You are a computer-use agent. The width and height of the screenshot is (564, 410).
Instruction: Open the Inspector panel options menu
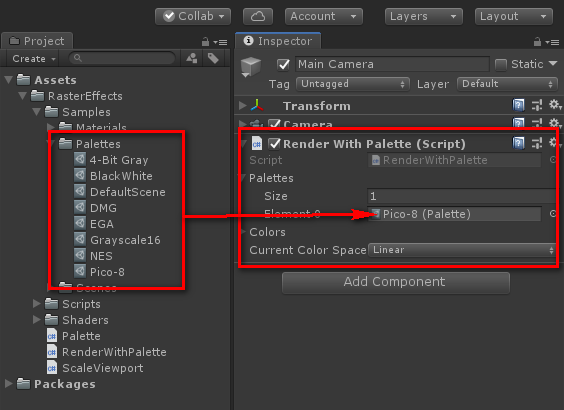pos(552,42)
